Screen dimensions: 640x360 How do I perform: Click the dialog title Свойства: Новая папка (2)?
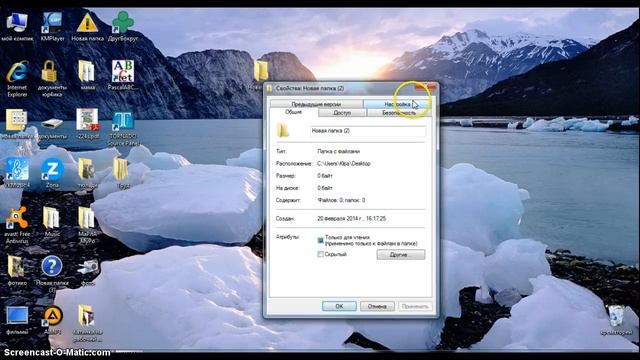point(310,88)
